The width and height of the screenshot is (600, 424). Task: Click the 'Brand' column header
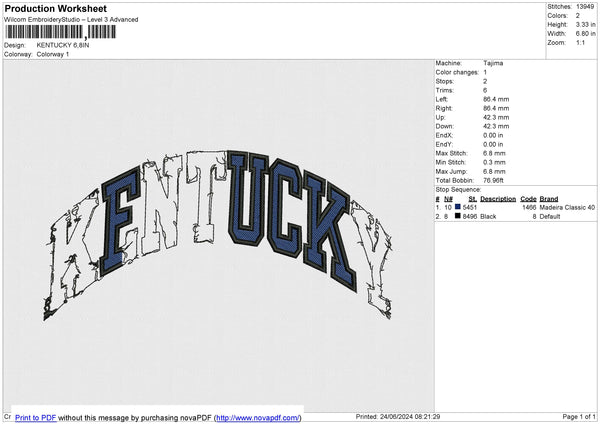(549, 199)
